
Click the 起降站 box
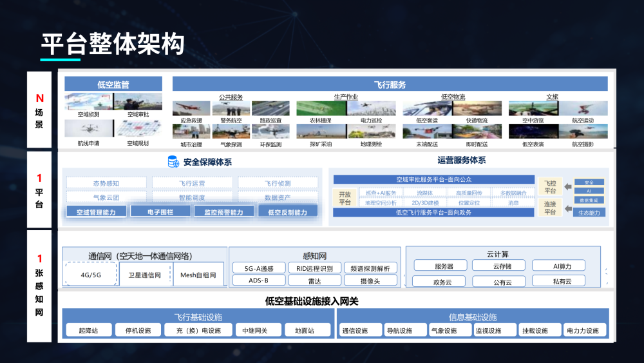click(89, 330)
